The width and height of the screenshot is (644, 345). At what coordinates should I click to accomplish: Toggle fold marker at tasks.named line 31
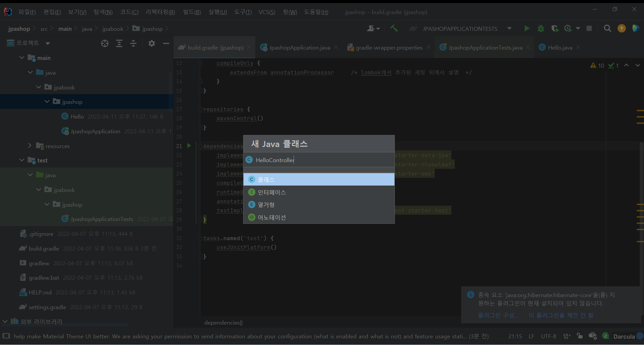coord(200,238)
